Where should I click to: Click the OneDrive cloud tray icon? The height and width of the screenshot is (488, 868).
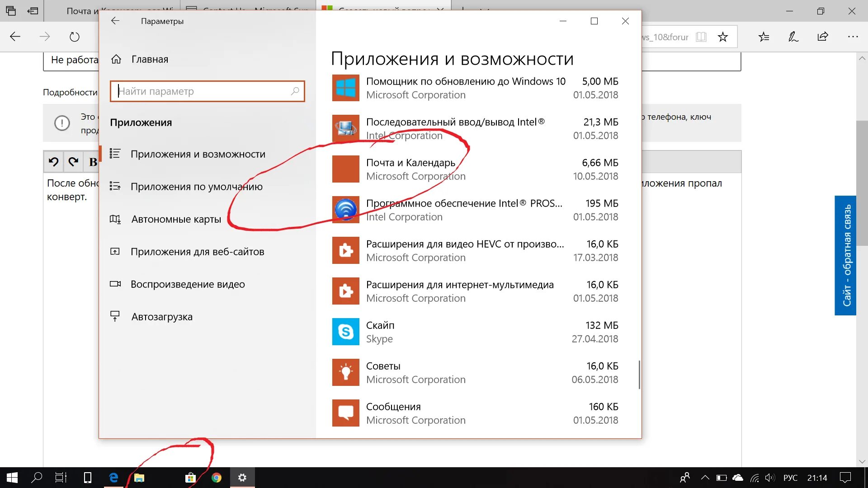point(738,478)
